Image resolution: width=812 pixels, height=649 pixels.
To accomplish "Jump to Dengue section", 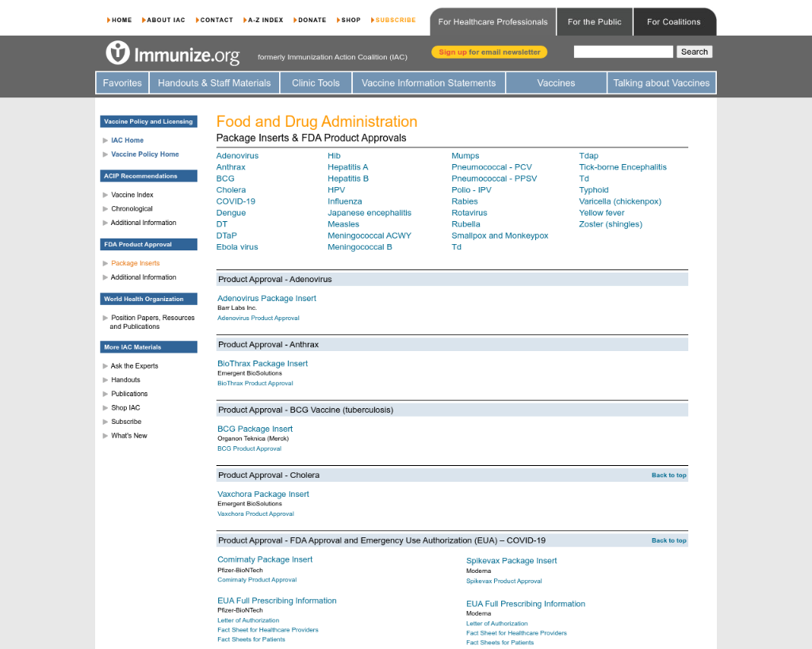I will coord(231,212).
